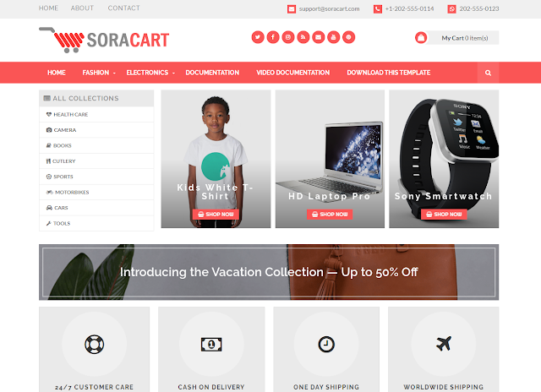Open the About link in top bar
Viewport: 541px width, 392px height.
coord(82,8)
